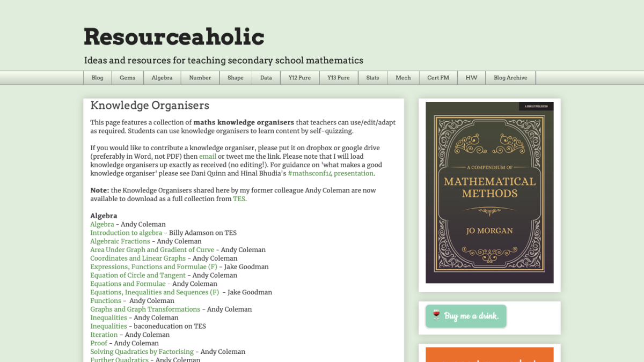The height and width of the screenshot is (362, 644).
Task: Open the Mech section
Action: (402, 77)
